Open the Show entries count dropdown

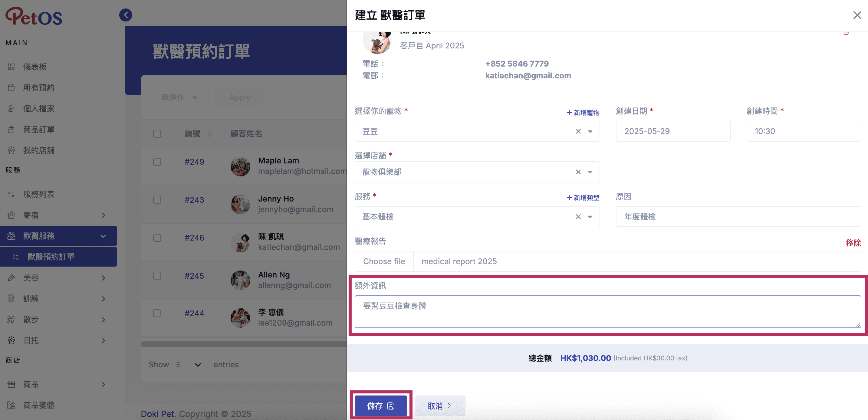click(191, 365)
